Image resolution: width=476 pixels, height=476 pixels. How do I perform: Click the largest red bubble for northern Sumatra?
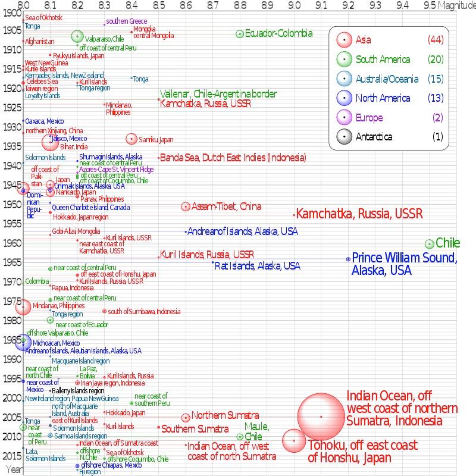tap(321, 417)
